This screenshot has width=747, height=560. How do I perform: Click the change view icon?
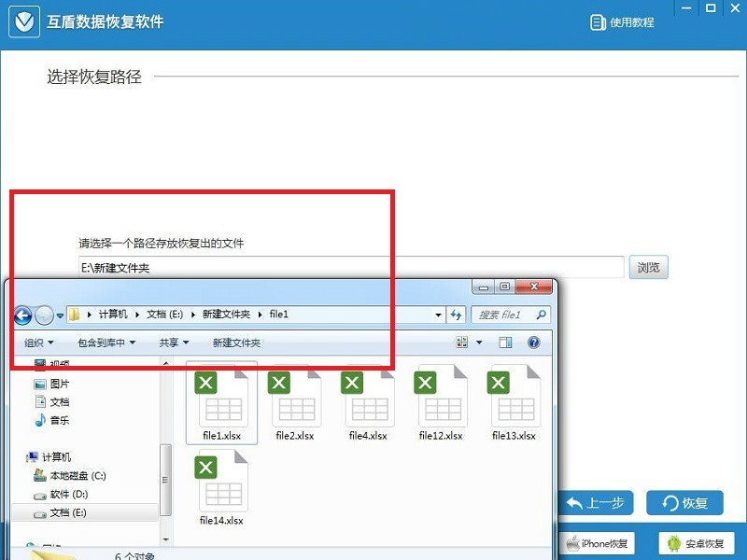coord(462,342)
